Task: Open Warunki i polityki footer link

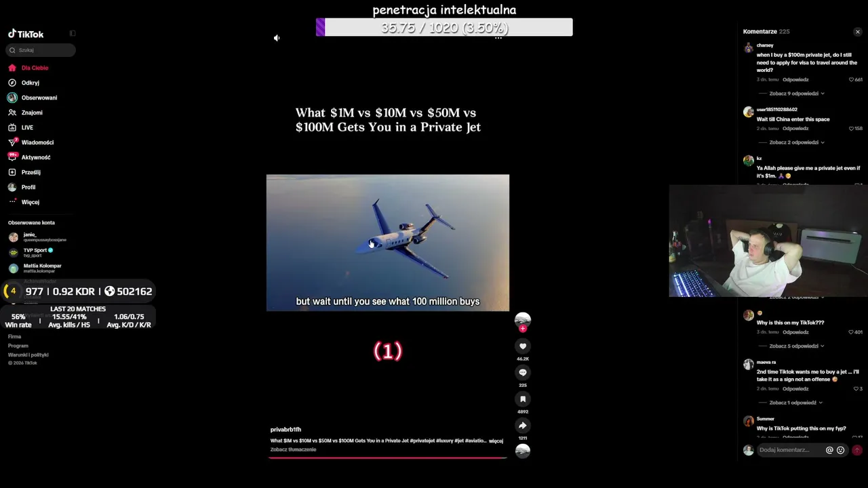Action: click(28, 354)
